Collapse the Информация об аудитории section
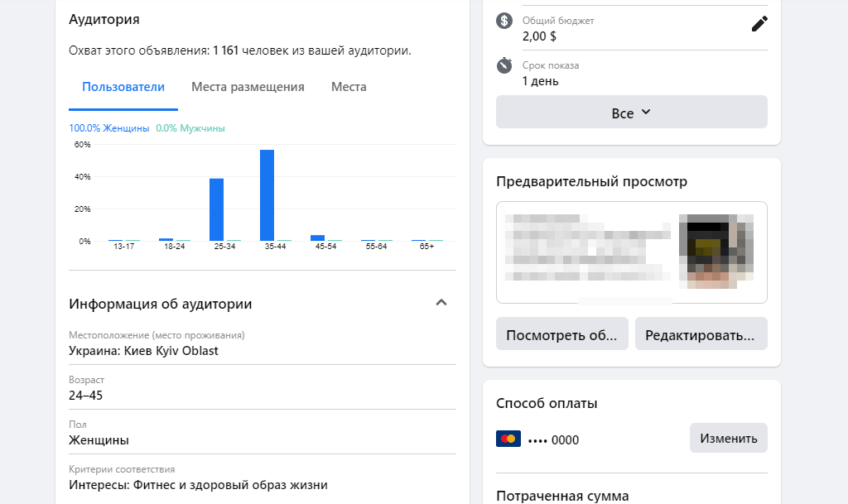Screen dimensions: 848x504 coord(441,302)
